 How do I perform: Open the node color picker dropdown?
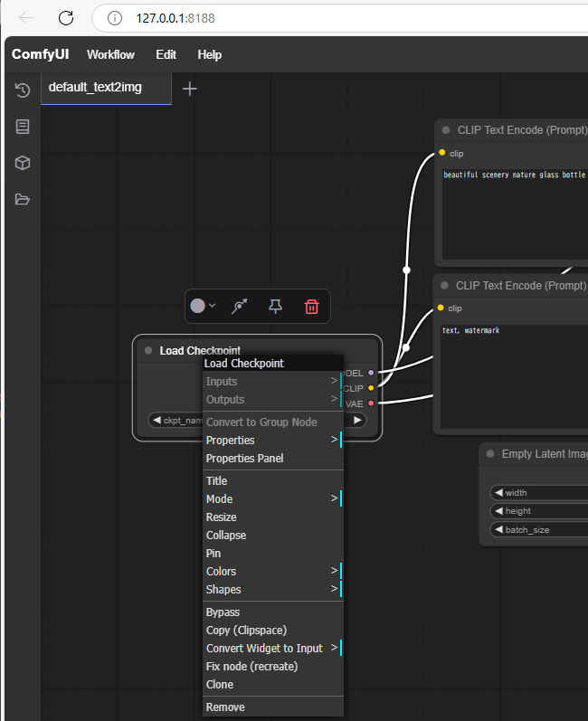pyautogui.click(x=203, y=307)
